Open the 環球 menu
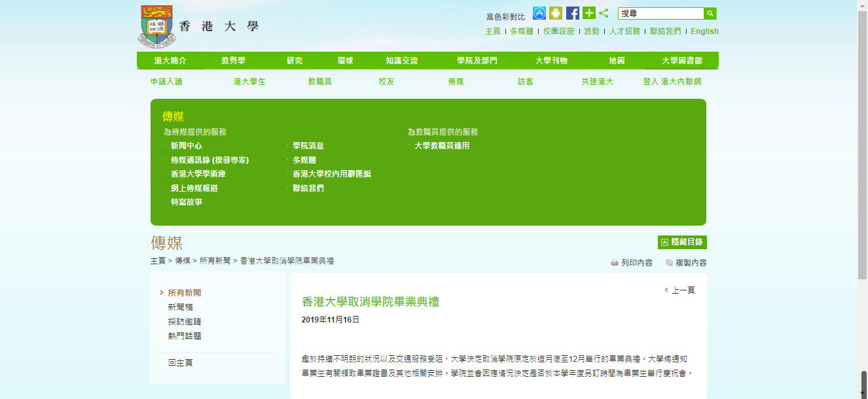Image resolution: width=868 pixels, height=399 pixels. pyautogui.click(x=345, y=61)
